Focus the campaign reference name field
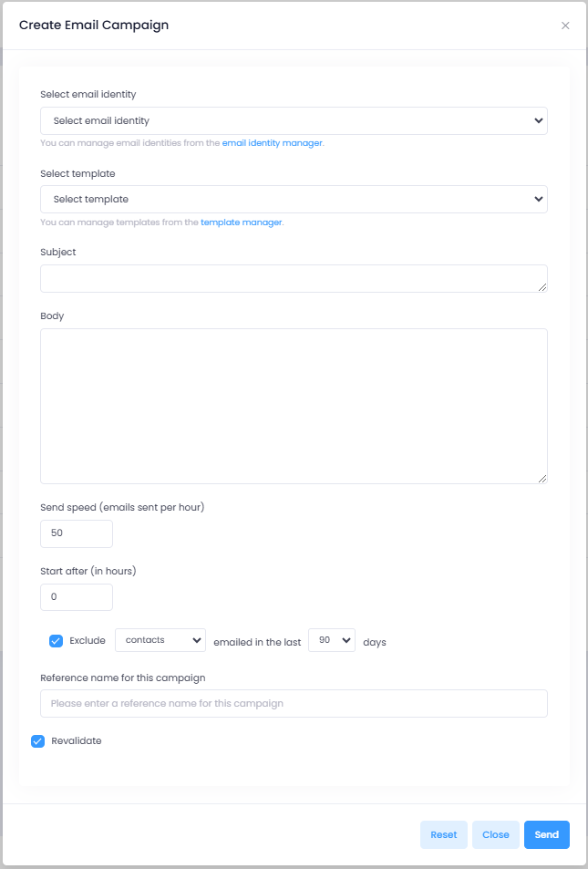 point(294,704)
